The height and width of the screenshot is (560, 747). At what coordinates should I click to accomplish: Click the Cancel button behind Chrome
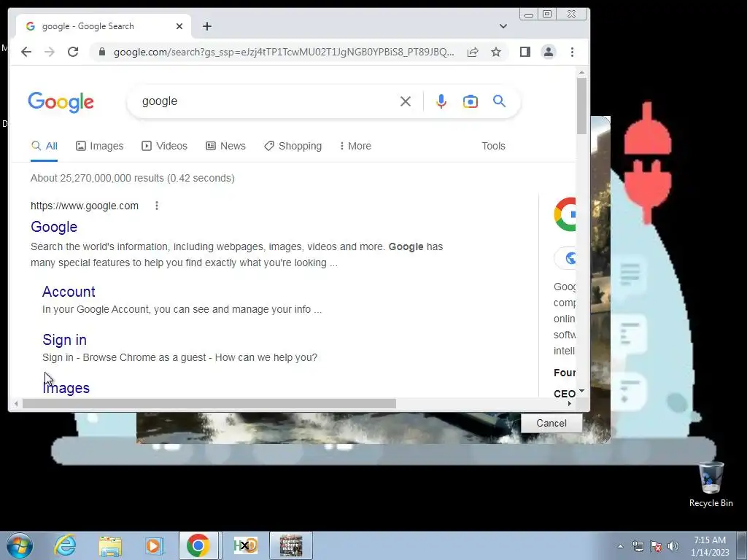[551, 423]
